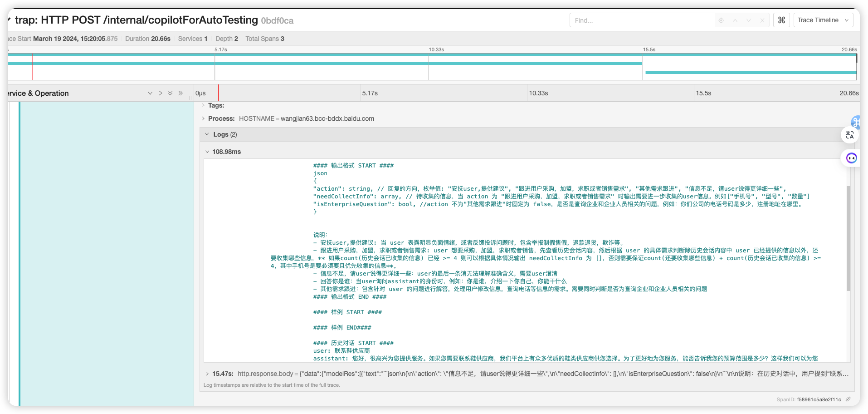The width and height of the screenshot is (868, 414).
Task: Clear the search with the X icon
Action: 762,20
